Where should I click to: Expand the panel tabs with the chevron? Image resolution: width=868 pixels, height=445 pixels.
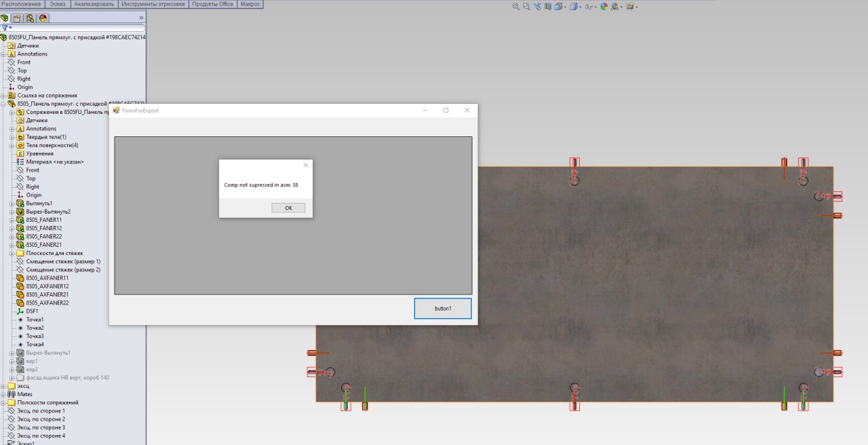[141, 18]
